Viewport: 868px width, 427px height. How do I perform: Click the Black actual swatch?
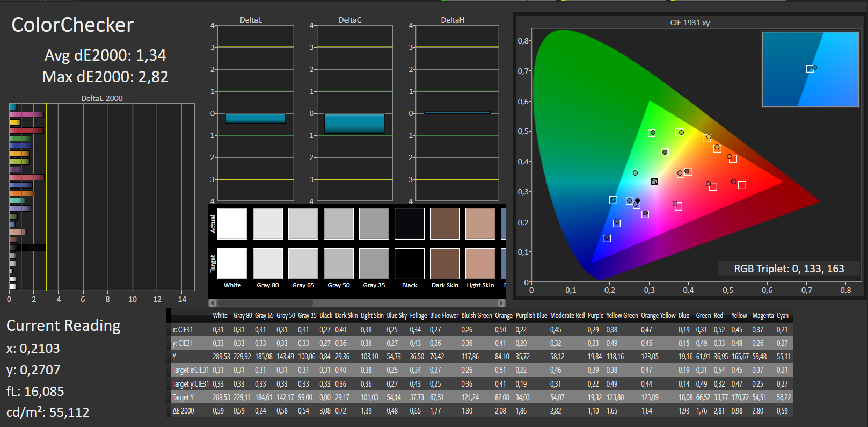(x=410, y=223)
